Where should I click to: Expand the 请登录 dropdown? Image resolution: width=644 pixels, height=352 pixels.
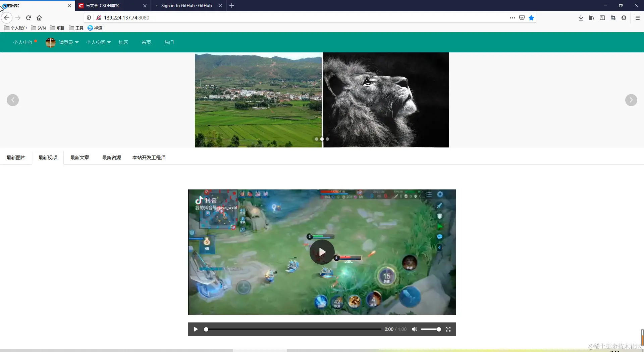(x=69, y=42)
